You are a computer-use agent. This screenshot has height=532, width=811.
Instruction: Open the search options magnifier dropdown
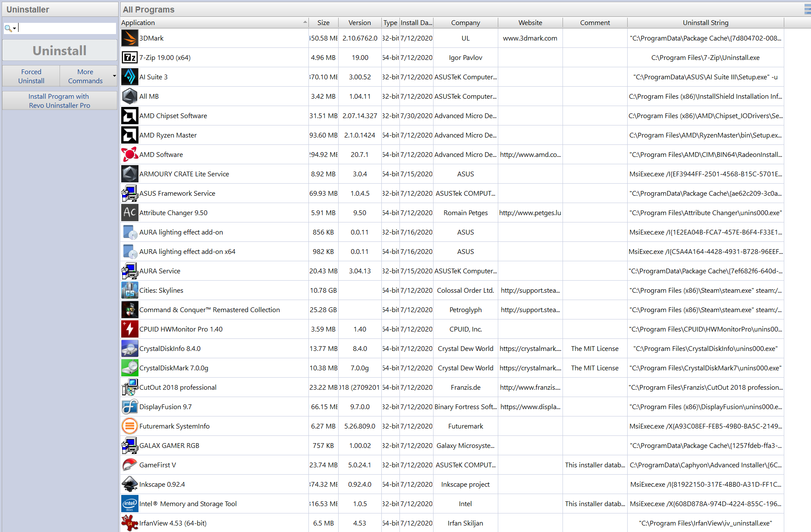point(10,28)
